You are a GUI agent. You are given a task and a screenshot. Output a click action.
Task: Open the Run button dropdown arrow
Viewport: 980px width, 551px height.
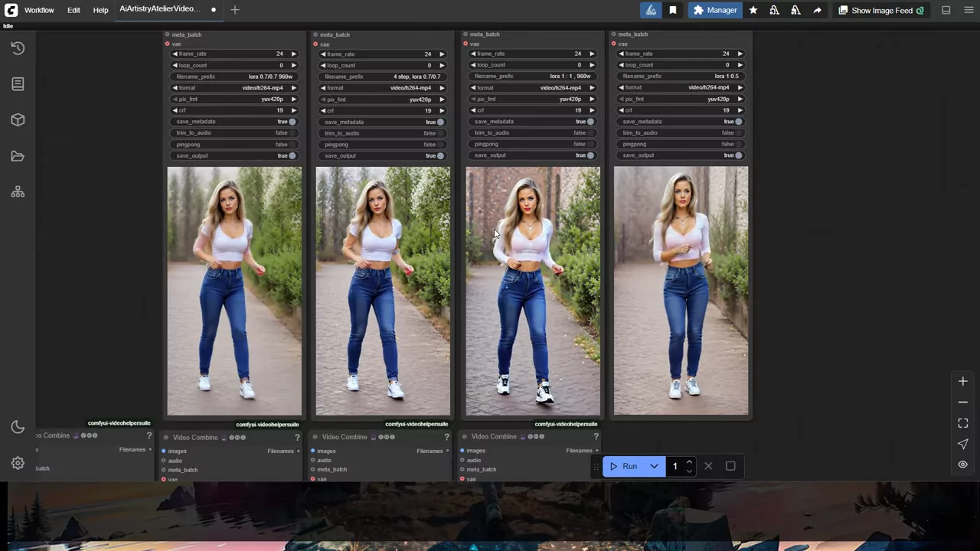[654, 466]
